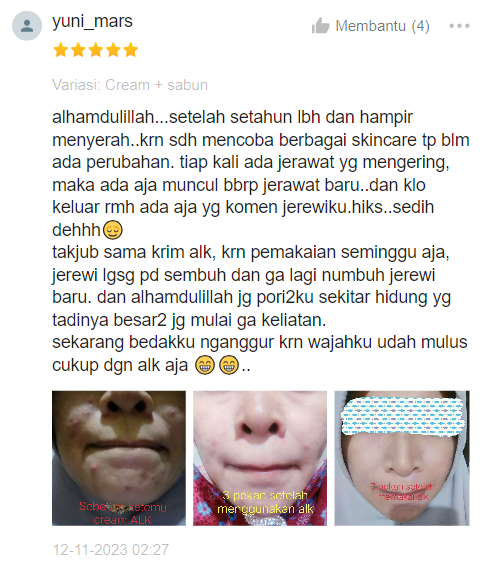The width and height of the screenshot is (482, 569).
Task: Open the '7 pekan setelah memakai alk' photo
Action: [x=402, y=458]
